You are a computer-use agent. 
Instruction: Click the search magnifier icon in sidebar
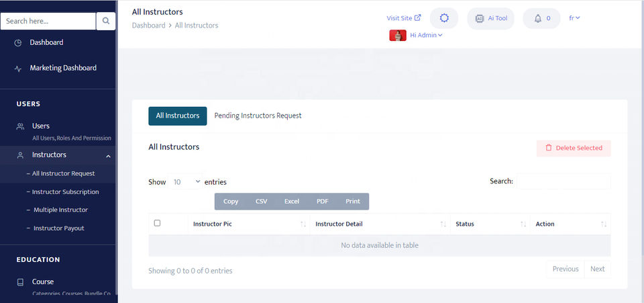point(106,21)
